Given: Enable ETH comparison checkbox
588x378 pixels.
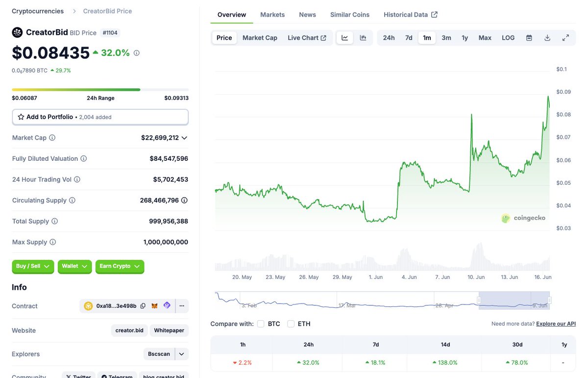Looking at the screenshot, I should click(x=291, y=324).
